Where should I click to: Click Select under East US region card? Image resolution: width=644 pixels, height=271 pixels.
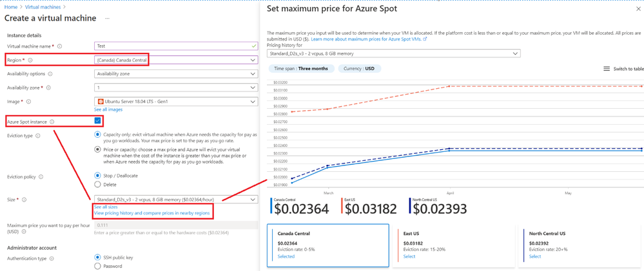coord(409,256)
